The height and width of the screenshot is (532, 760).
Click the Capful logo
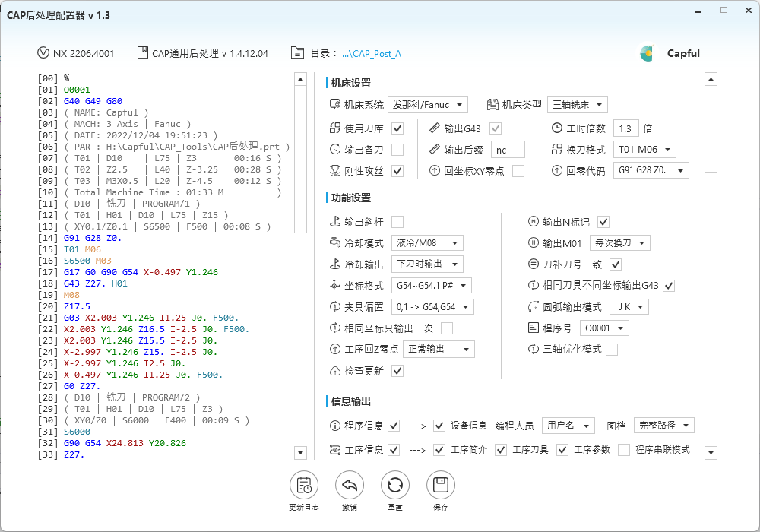(648, 53)
